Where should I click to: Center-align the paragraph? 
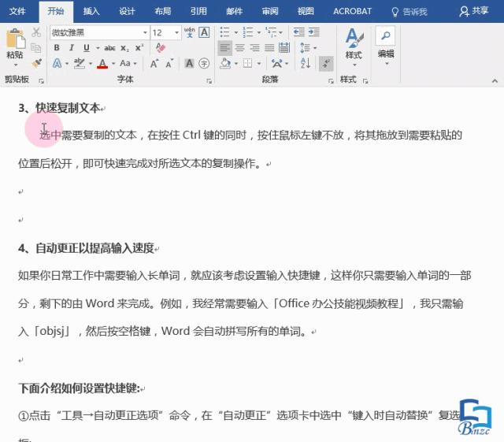coord(239,48)
